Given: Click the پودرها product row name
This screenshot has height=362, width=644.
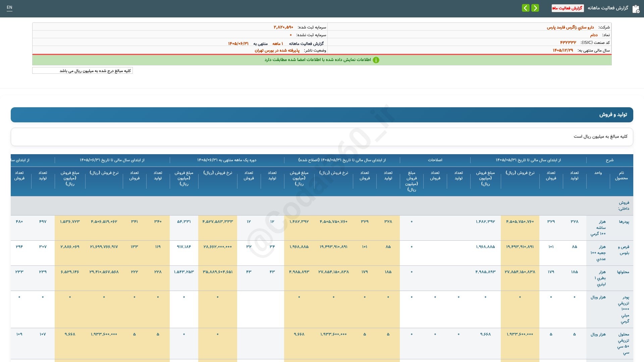Looking at the screenshot, I should coord(624,222).
